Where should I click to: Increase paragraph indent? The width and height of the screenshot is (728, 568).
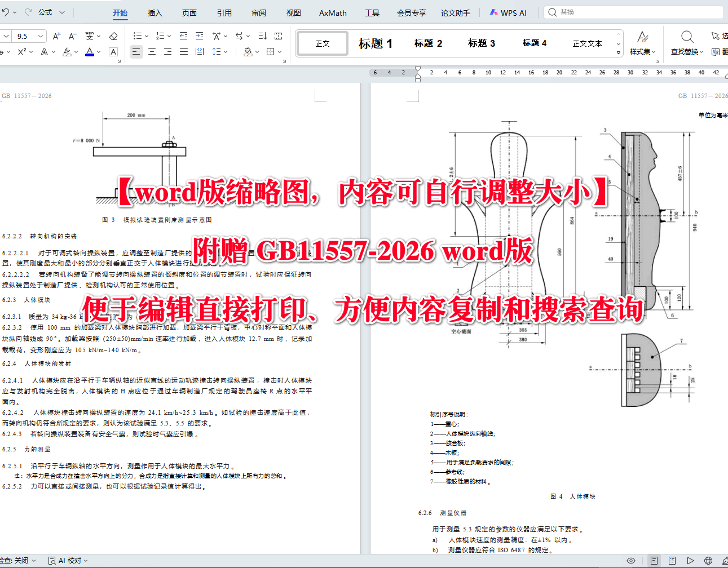(199, 36)
